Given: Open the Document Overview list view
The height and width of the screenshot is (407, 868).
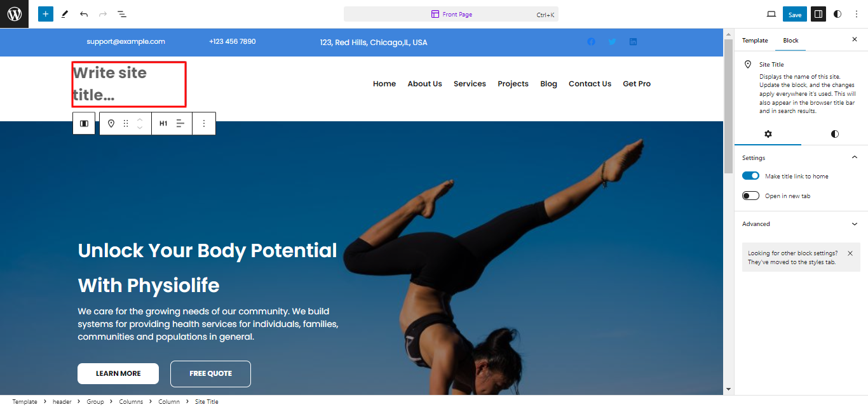Looking at the screenshot, I should [x=122, y=14].
